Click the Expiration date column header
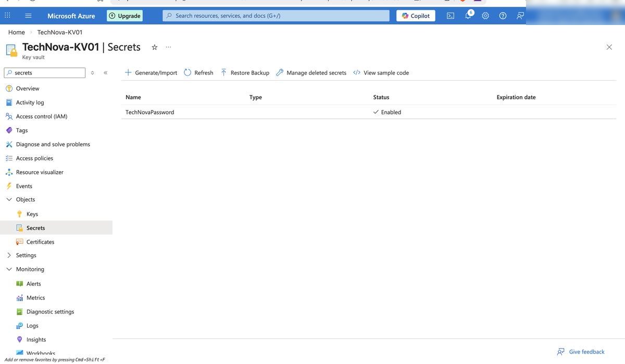The image size is (625, 364). 516,97
